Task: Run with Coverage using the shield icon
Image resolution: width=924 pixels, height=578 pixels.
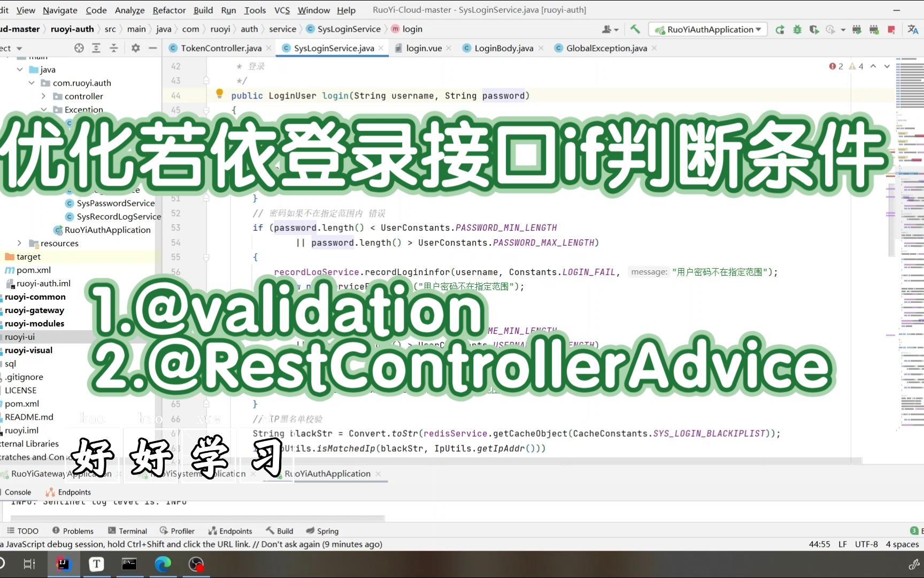Action: (x=814, y=30)
